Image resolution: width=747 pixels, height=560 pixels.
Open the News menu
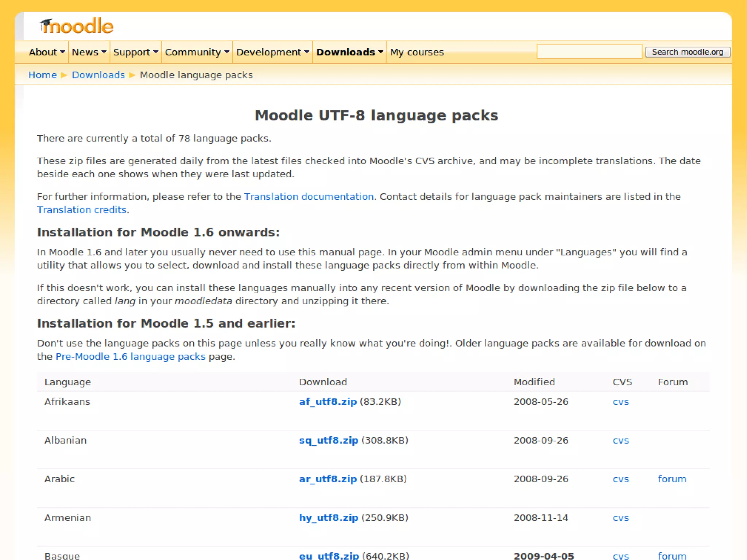pos(89,52)
